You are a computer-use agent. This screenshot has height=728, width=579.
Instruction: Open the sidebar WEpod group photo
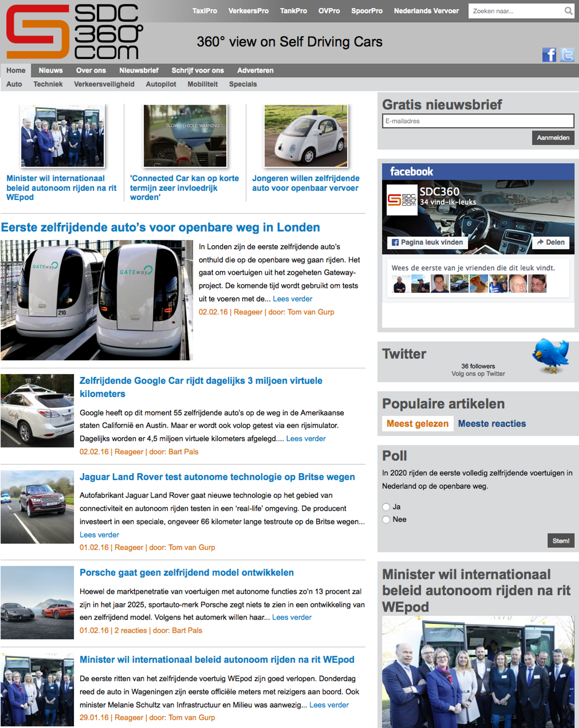478,672
